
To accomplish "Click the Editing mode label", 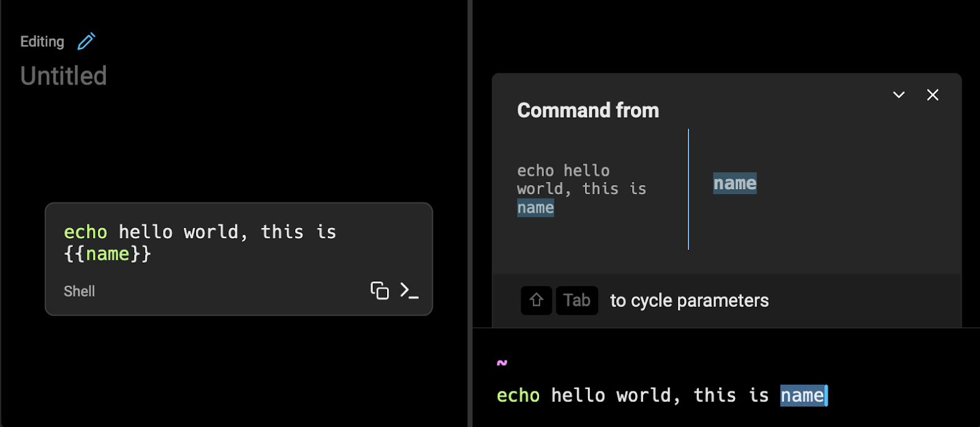I will coord(42,42).
